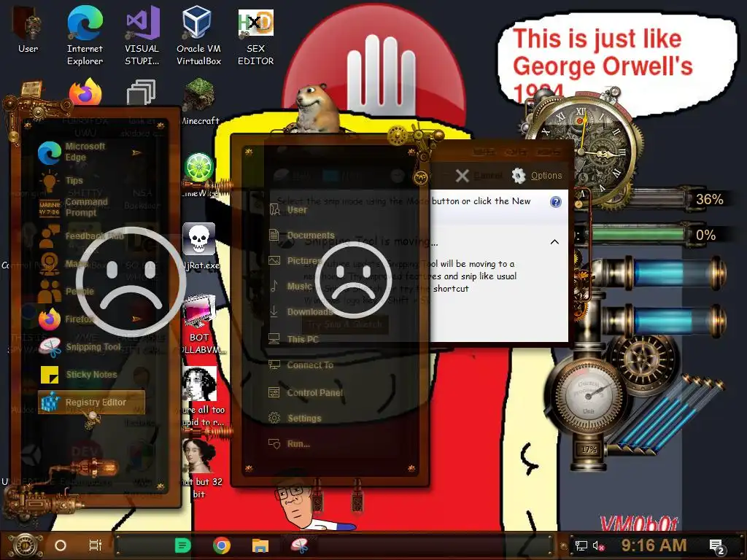Open Music in the start menu panel
This screenshot has width=747, height=560.
tap(290, 286)
